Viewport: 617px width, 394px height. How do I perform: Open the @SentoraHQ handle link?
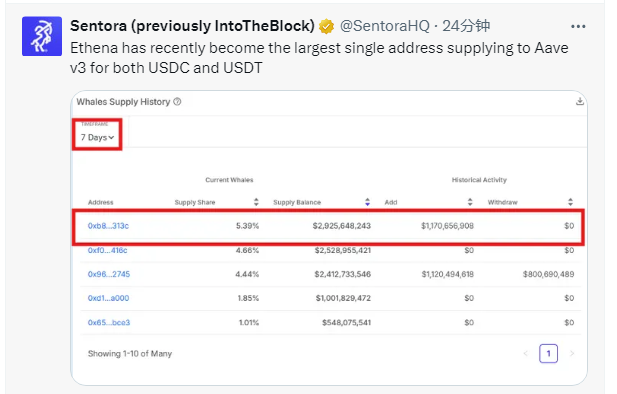click(x=384, y=26)
